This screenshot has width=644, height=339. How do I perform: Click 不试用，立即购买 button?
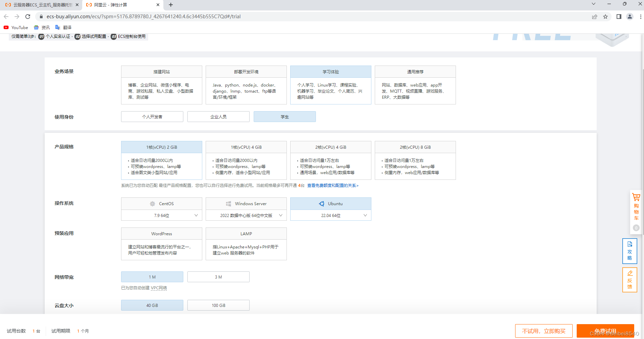pos(544,331)
